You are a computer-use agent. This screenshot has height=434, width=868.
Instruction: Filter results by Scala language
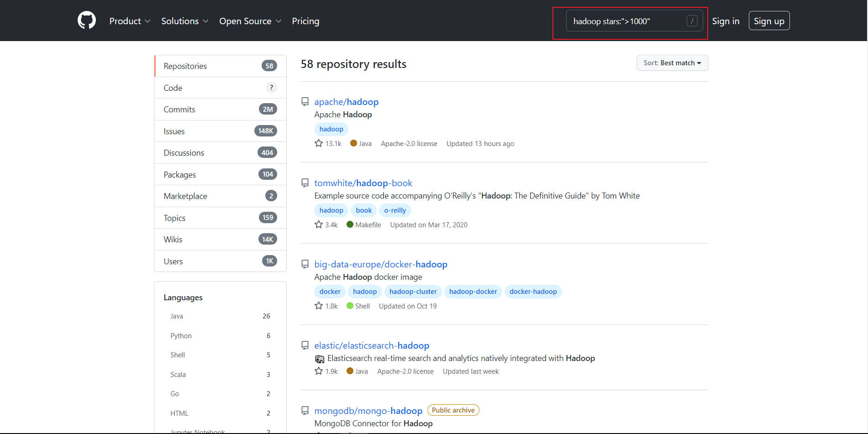(x=220, y=375)
